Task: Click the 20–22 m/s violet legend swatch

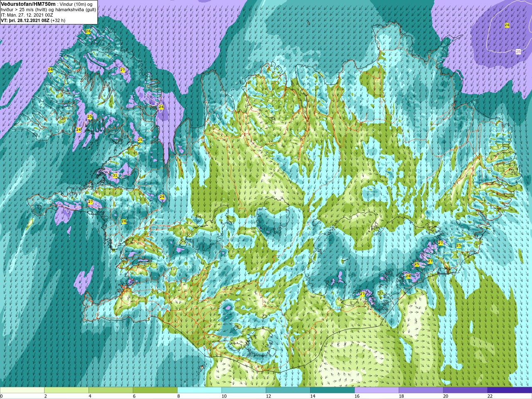Action: click(x=465, y=390)
